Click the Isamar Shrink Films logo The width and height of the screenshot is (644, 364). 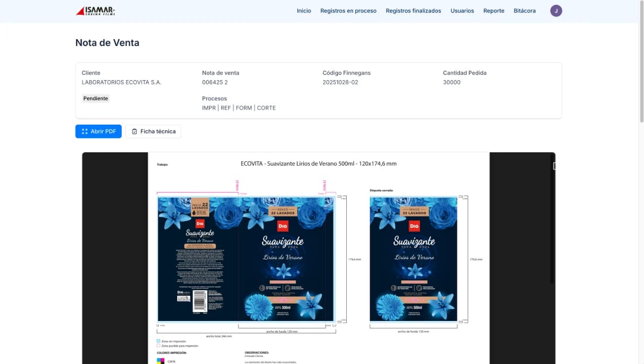tap(95, 11)
